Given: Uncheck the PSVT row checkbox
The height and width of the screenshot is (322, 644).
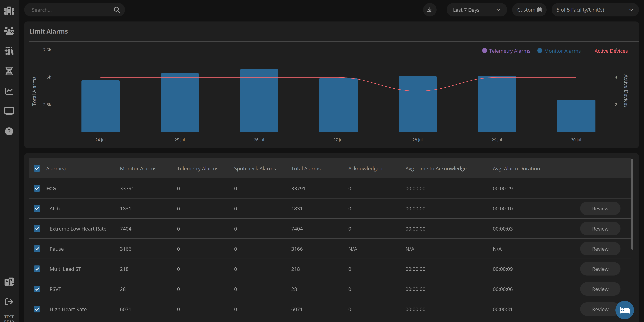Looking at the screenshot, I should (37, 289).
